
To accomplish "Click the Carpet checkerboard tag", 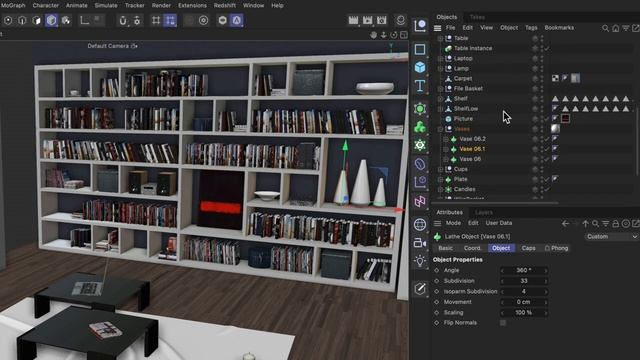I will [555, 78].
